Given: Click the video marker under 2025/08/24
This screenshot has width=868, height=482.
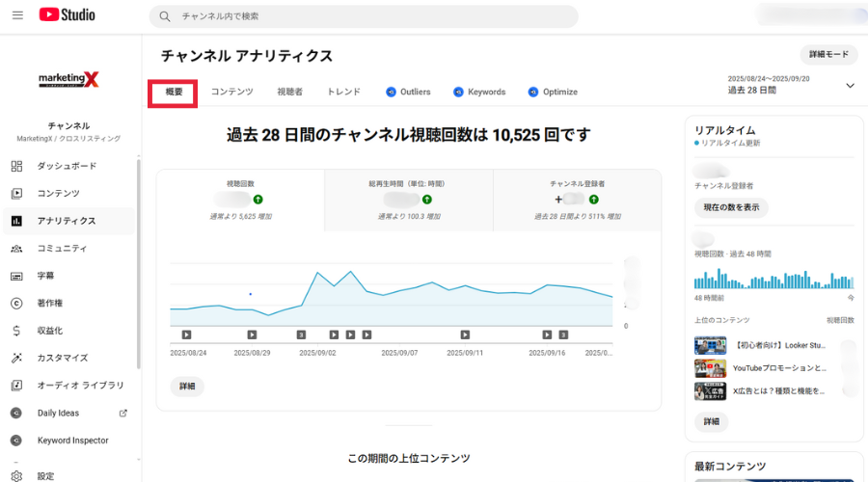Looking at the screenshot, I should click(187, 335).
